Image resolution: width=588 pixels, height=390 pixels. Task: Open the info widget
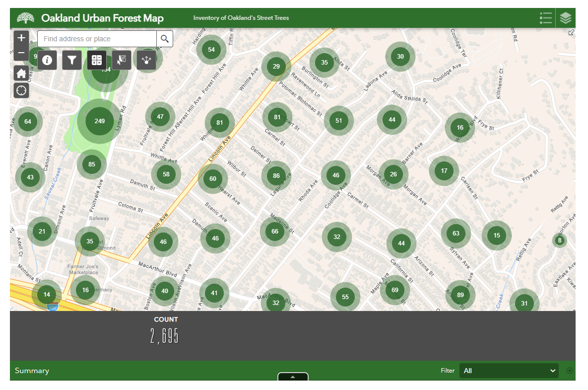coord(47,60)
